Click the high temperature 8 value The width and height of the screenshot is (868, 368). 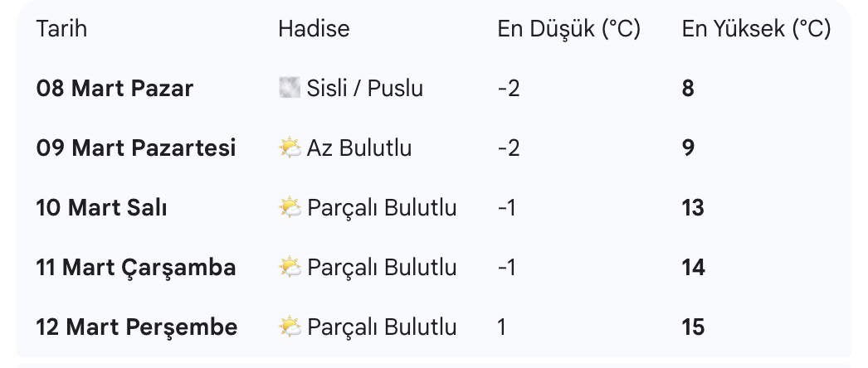688,89
